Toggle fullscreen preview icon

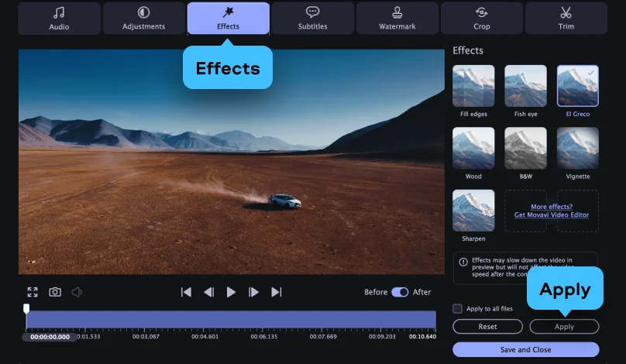[x=33, y=292]
